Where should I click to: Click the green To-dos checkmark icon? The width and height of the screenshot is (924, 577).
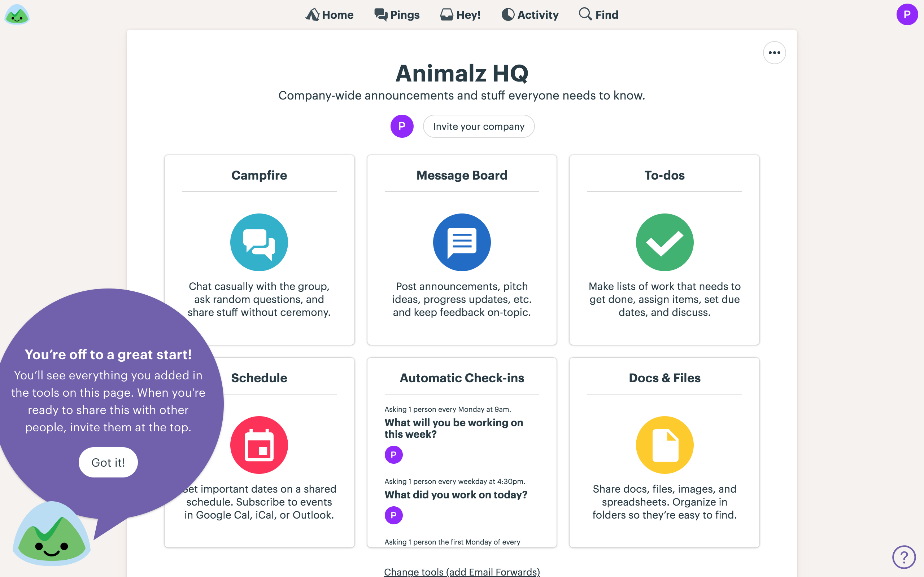tap(664, 242)
